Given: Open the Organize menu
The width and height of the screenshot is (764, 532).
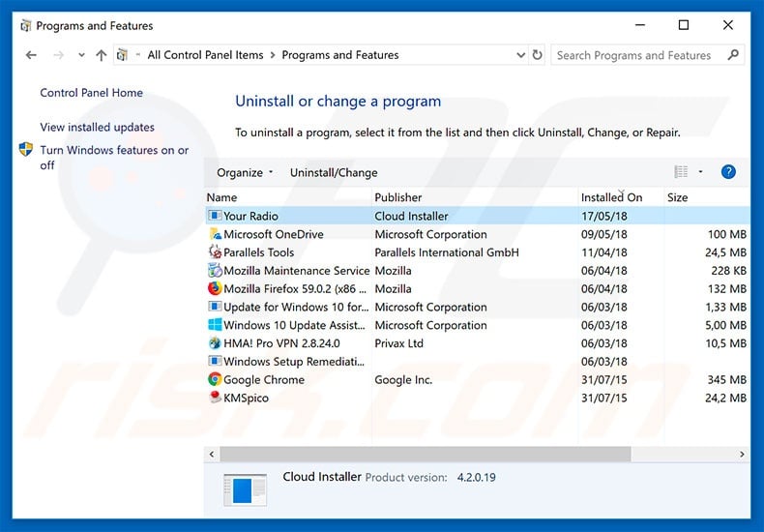Looking at the screenshot, I should pos(245,172).
